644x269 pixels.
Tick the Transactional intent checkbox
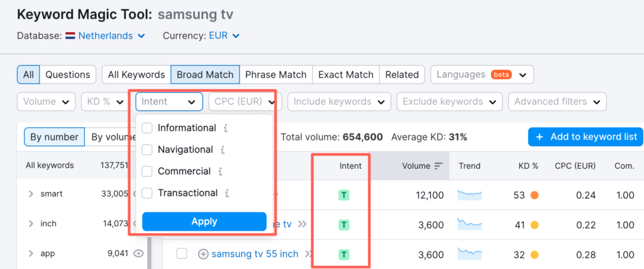pos(147,193)
